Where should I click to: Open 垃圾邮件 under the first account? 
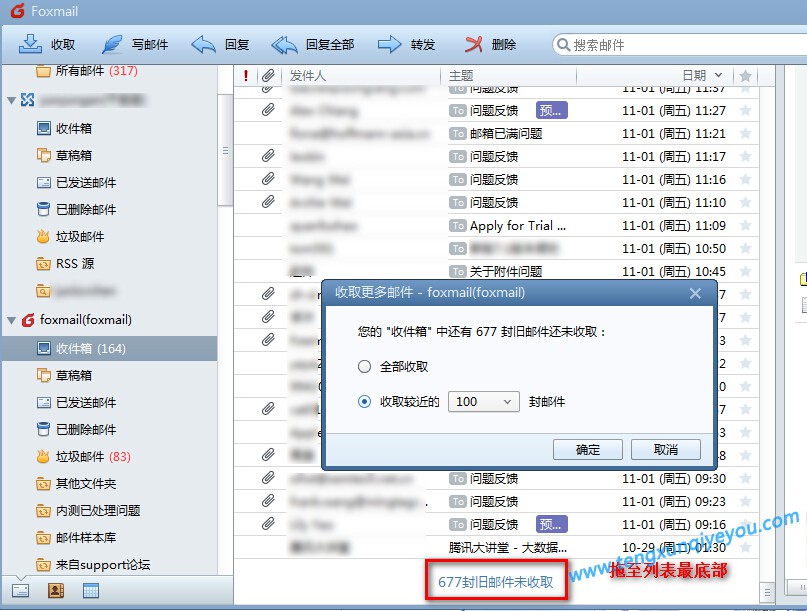pos(71,236)
